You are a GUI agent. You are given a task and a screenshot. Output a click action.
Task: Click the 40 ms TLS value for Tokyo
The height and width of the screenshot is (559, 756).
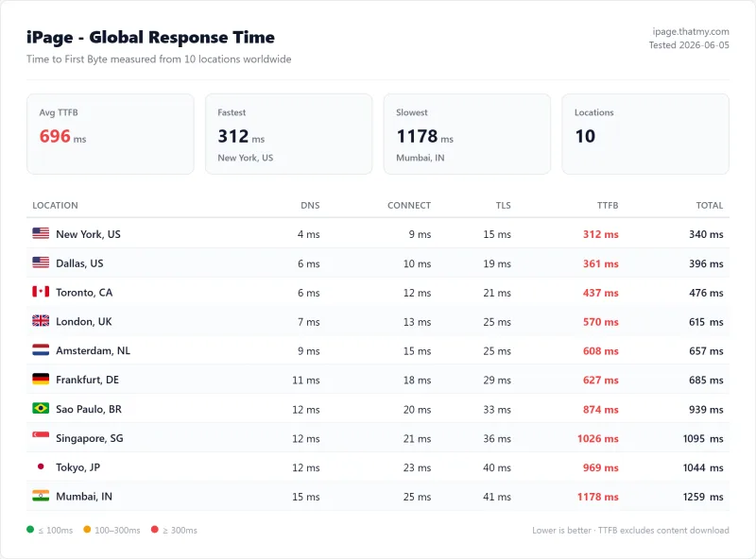(497, 467)
